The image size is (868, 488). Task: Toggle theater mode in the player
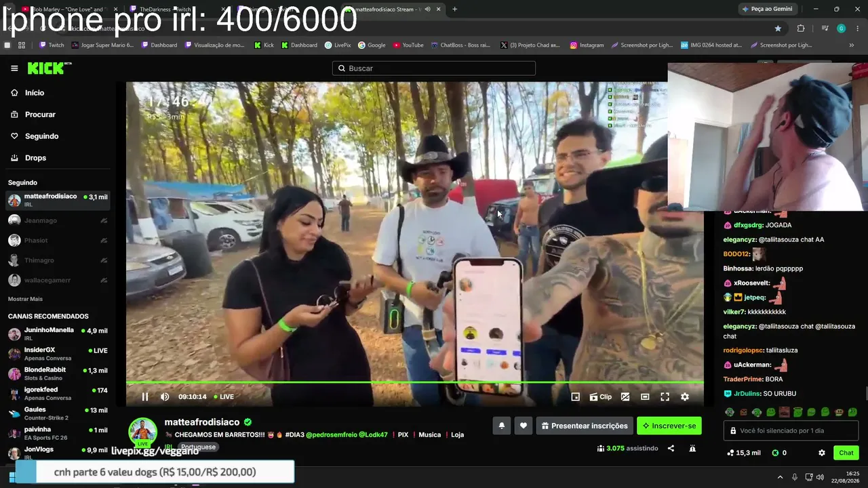(645, 396)
